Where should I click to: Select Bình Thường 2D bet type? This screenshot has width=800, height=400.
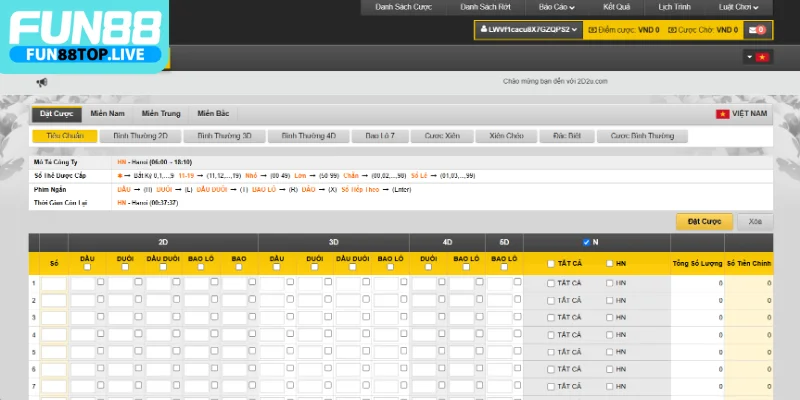tap(140, 136)
